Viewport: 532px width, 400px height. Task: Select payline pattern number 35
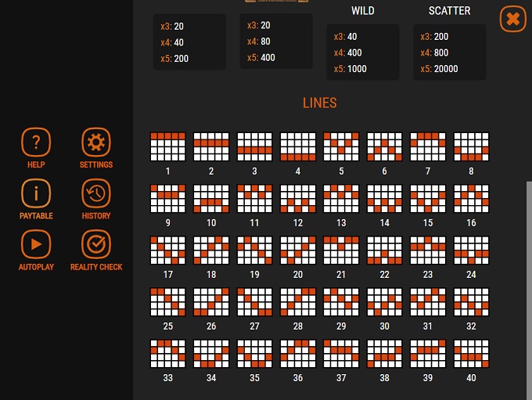(x=254, y=354)
